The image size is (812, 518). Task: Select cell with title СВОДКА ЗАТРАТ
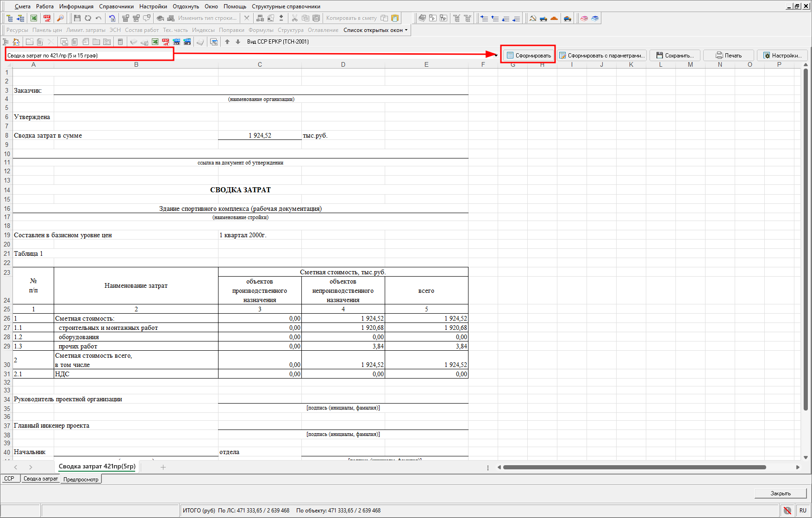coord(240,190)
